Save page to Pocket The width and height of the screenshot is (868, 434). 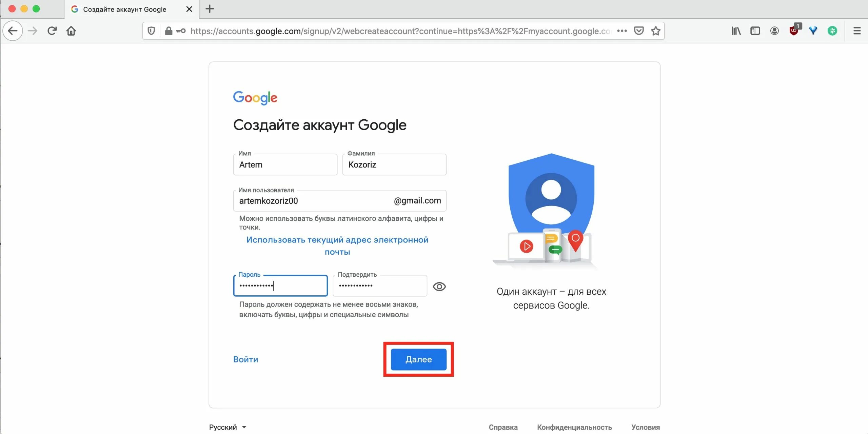(x=639, y=31)
